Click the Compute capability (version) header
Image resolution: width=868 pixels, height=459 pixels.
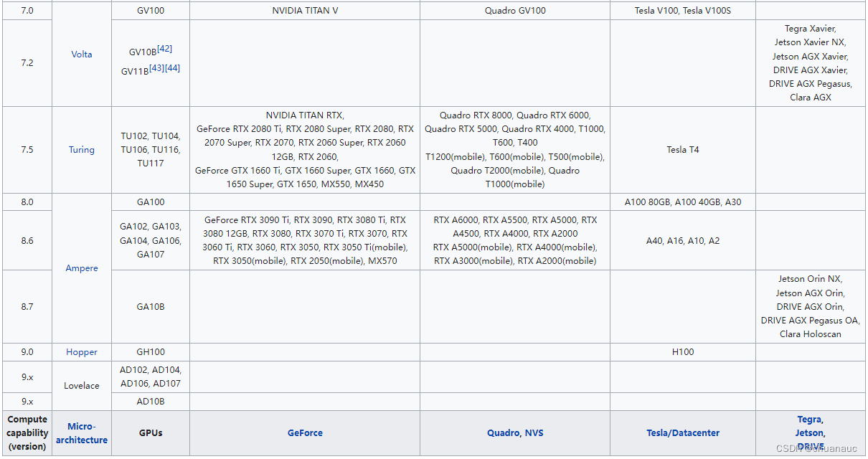click(27, 433)
